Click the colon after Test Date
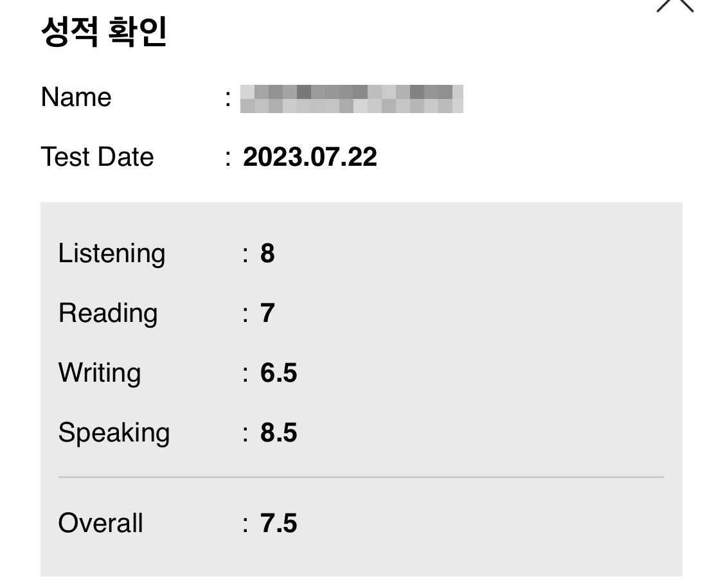This screenshot has height=588, width=723. tap(228, 158)
